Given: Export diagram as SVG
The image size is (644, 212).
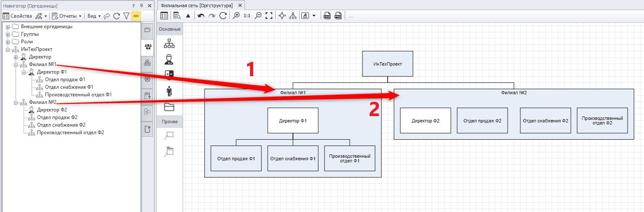Looking at the screenshot, I should click(x=327, y=16).
